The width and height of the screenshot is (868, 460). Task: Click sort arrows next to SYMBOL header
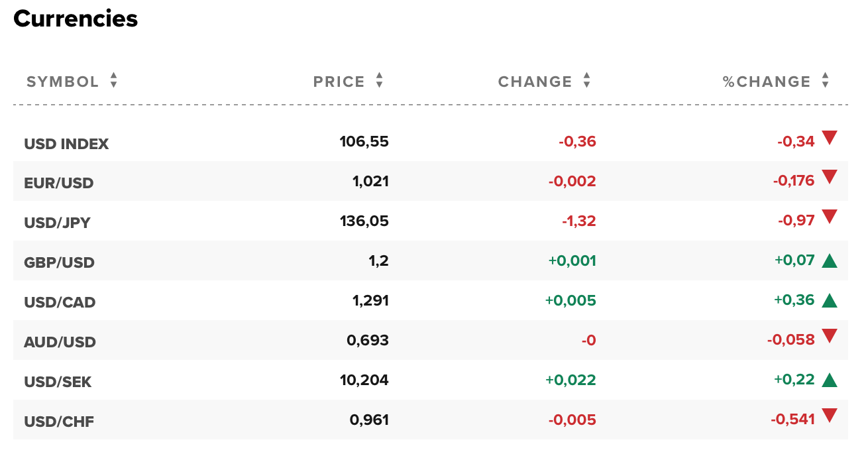pos(114,81)
